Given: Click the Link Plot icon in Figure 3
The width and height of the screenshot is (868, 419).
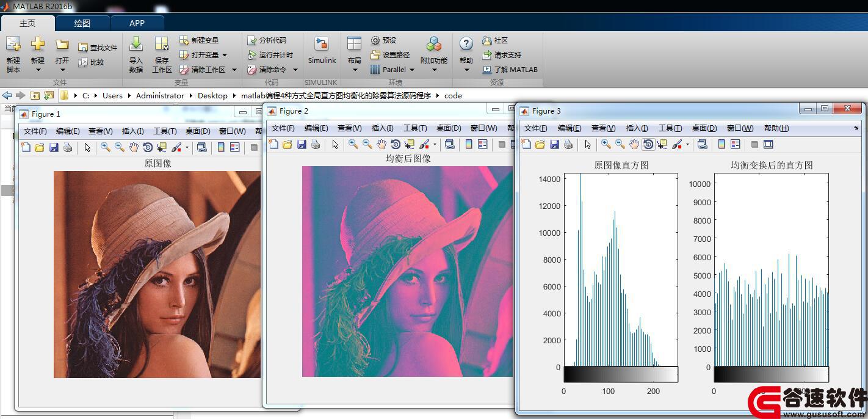Looking at the screenshot, I should [703, 144].
